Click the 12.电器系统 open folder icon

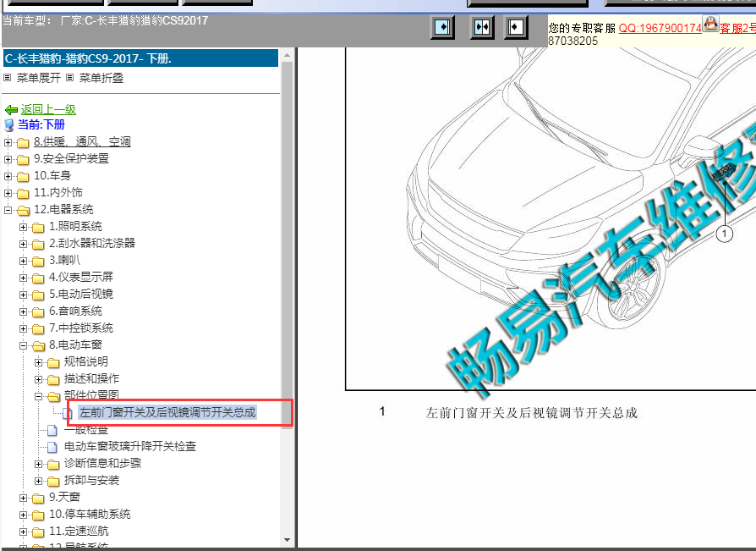tap(23, 210)
